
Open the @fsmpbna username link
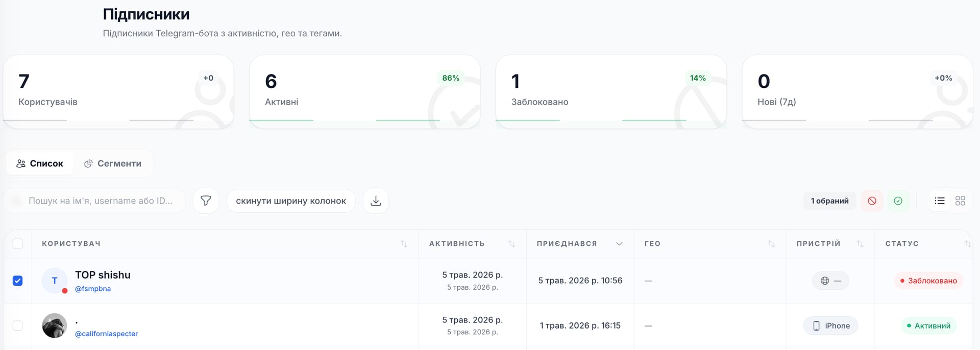(x=93, y=289)
